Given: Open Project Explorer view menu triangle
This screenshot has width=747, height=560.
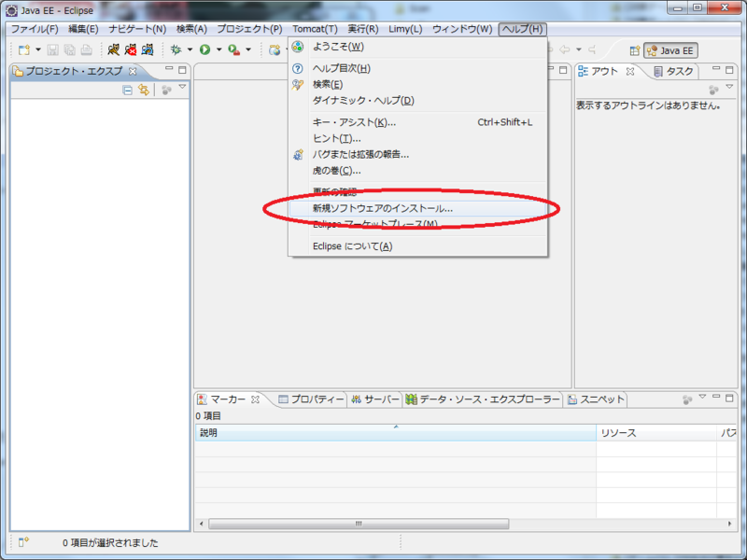Looking at the screenshot, I should point(182,87).
